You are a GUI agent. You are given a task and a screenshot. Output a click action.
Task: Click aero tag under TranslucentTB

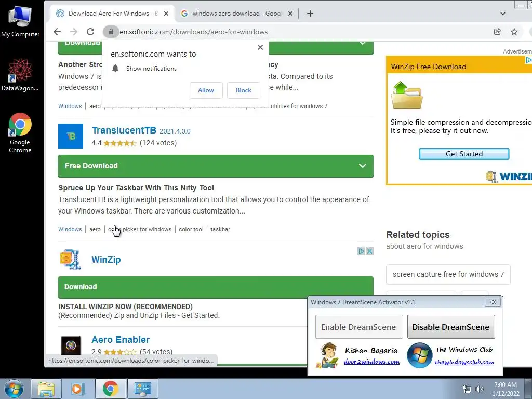(x=95, y=229)
